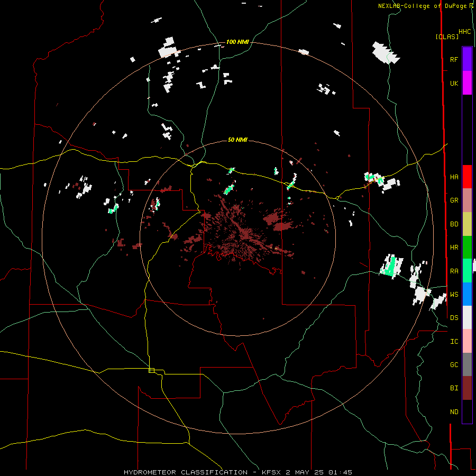
Task: Click the DS legend label
Action: click(x=454, y=317)
